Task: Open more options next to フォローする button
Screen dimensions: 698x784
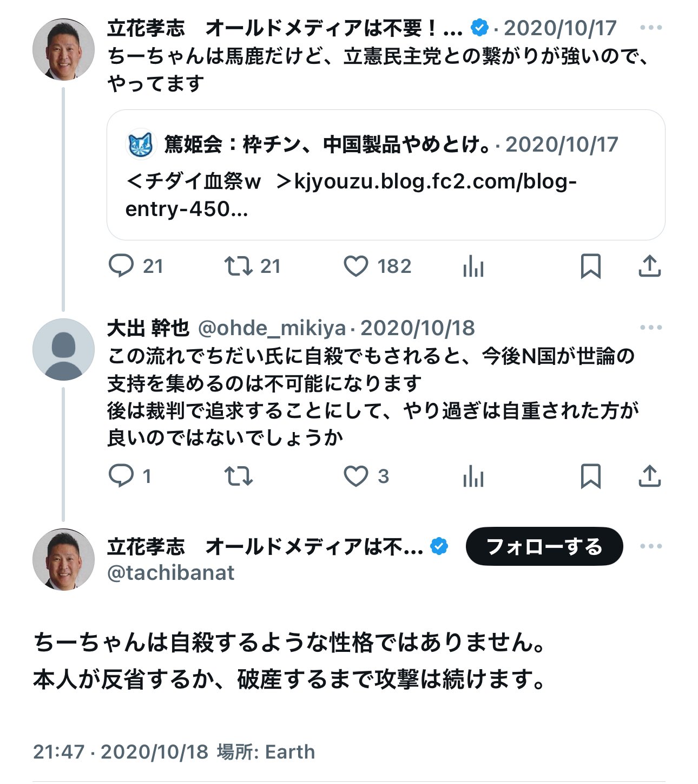Action: (x=650, y=546)
